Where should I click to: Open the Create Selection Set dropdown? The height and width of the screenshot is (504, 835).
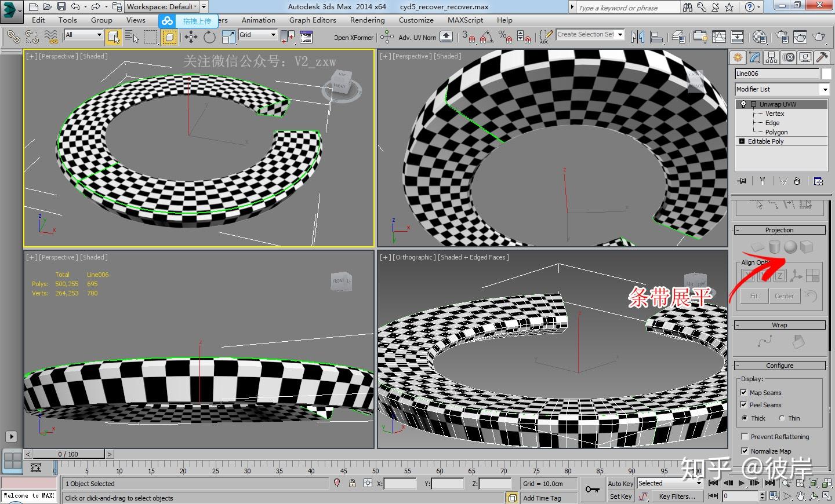pos(620,35)
